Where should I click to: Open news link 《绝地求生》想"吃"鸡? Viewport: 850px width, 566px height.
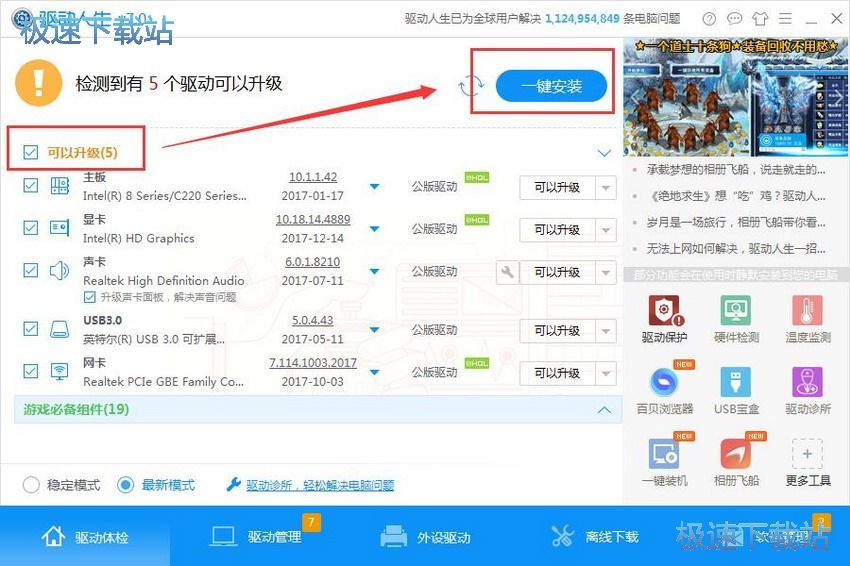736,196
